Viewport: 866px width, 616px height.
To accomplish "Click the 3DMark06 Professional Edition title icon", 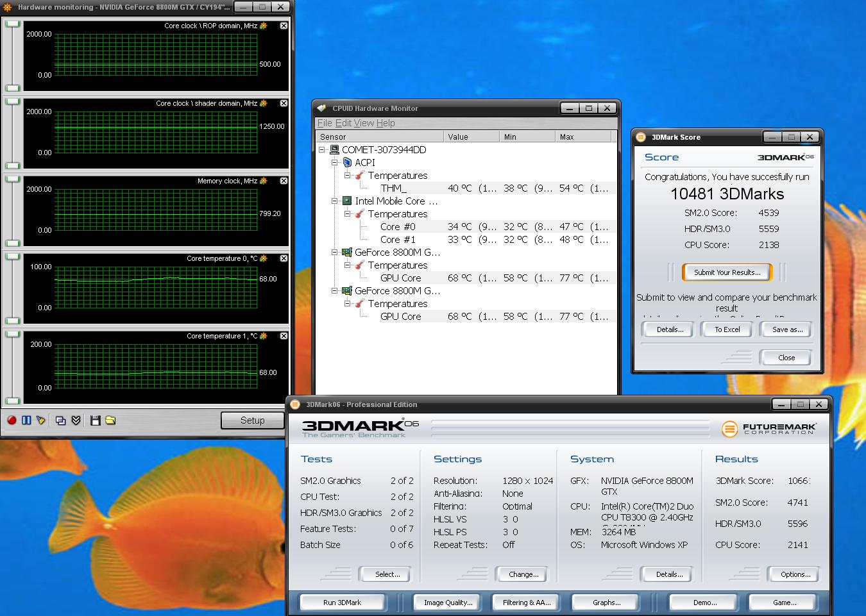I will (295, 404).
